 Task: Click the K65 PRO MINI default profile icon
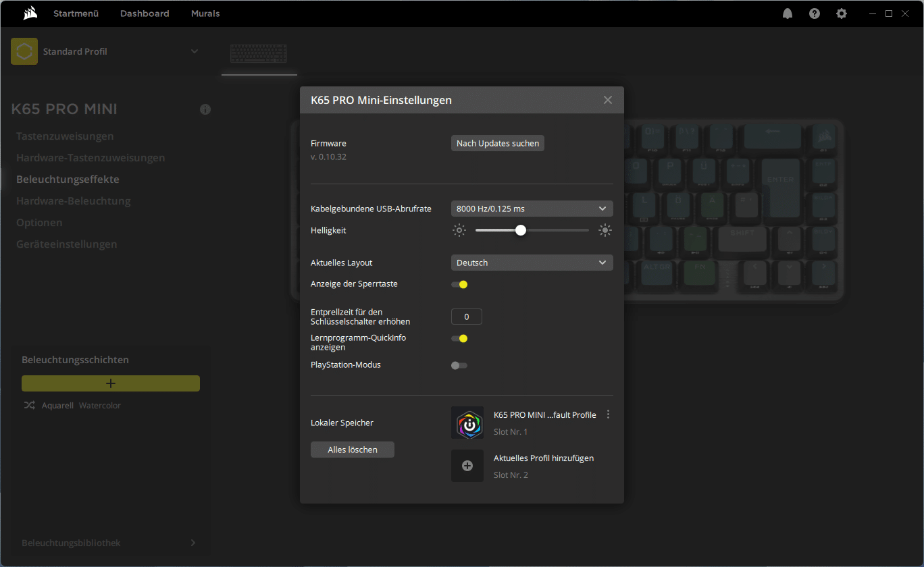click(x=467, y=423)
